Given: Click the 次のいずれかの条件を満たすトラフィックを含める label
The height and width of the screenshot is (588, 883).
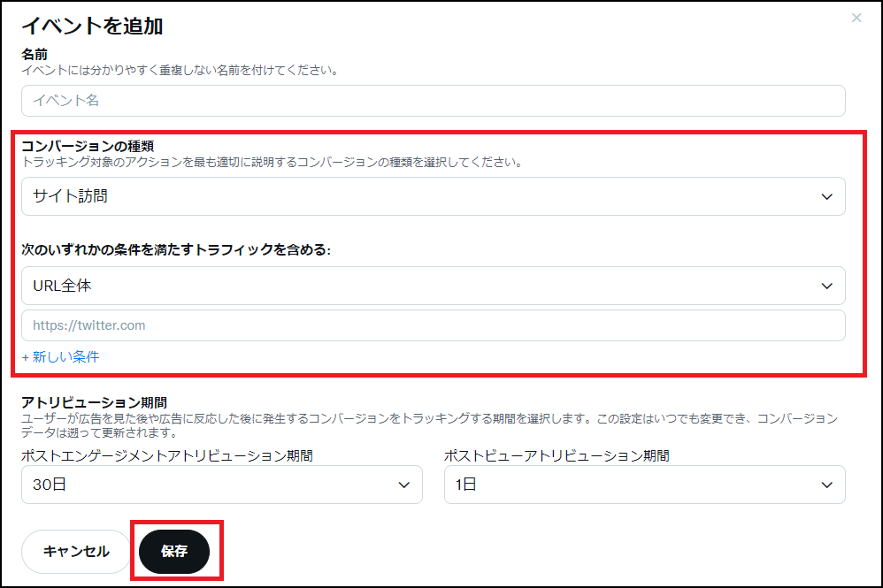Looking at the screenshot, I should (x=176, y=250).
